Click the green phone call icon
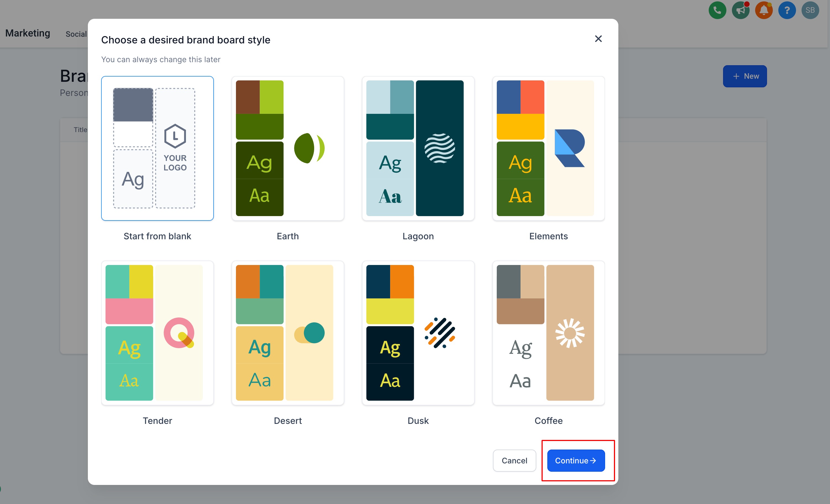The height and width of the screenshot is (504, 830). tap(717, 10)
